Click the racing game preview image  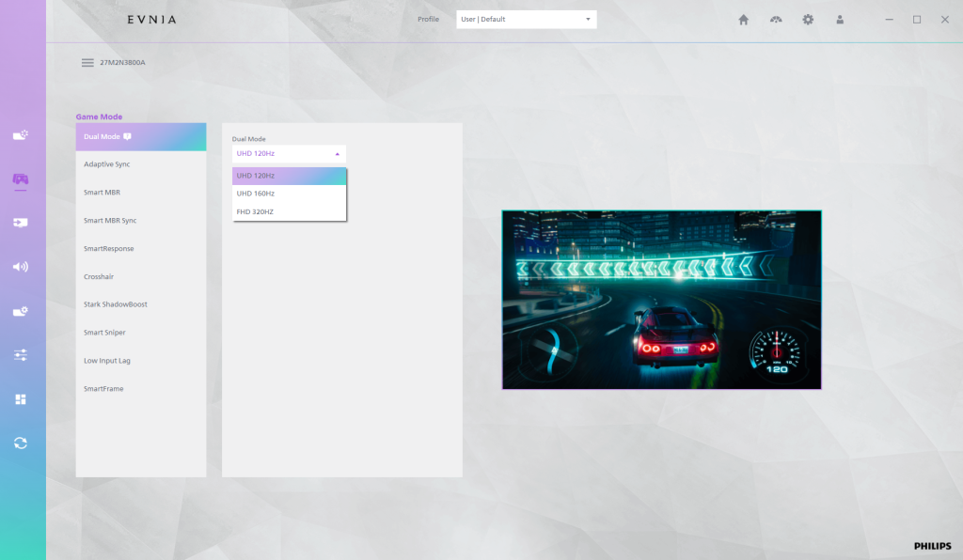[661, 300]
